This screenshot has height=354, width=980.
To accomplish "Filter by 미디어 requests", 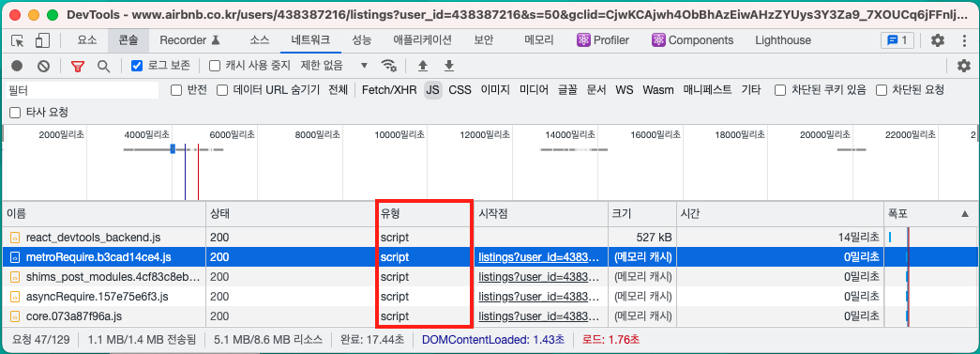I will 534,90.
